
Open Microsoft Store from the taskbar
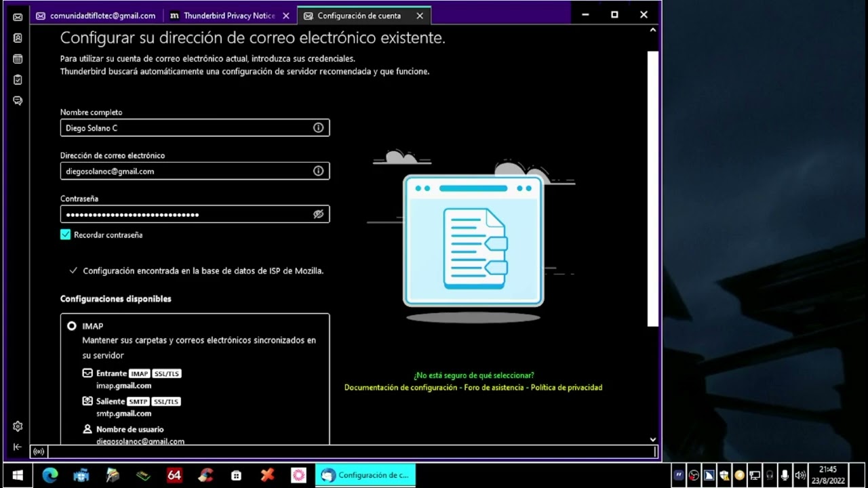coord(236,475)
